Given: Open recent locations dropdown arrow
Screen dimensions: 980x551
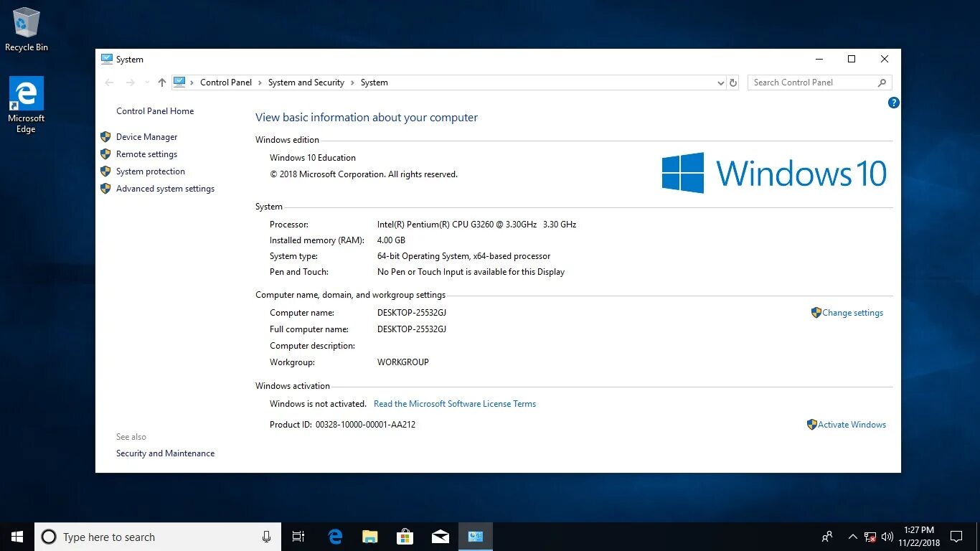Looking at the screenshot, I should (x=147, y=83).
